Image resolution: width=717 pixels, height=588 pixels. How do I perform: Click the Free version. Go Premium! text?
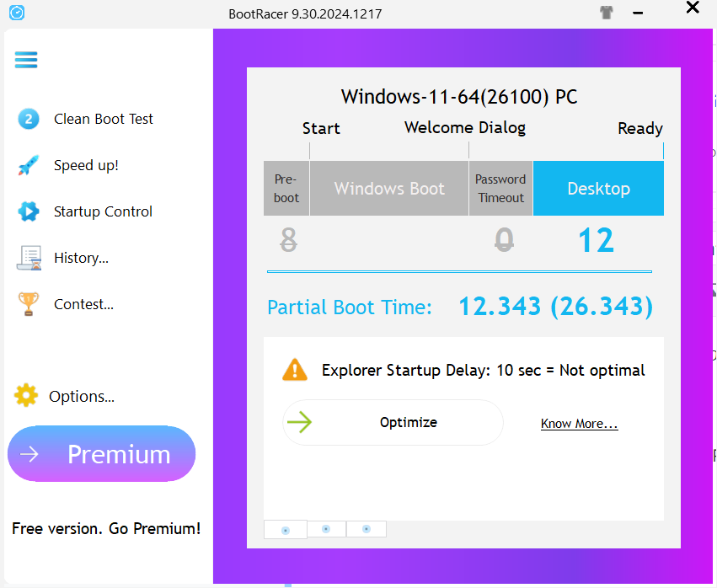(x=106, y=528)
